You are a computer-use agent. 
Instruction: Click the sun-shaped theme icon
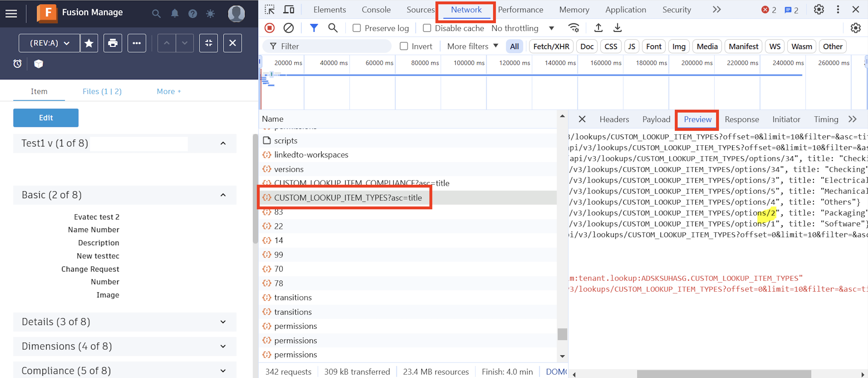coord(210,13)
